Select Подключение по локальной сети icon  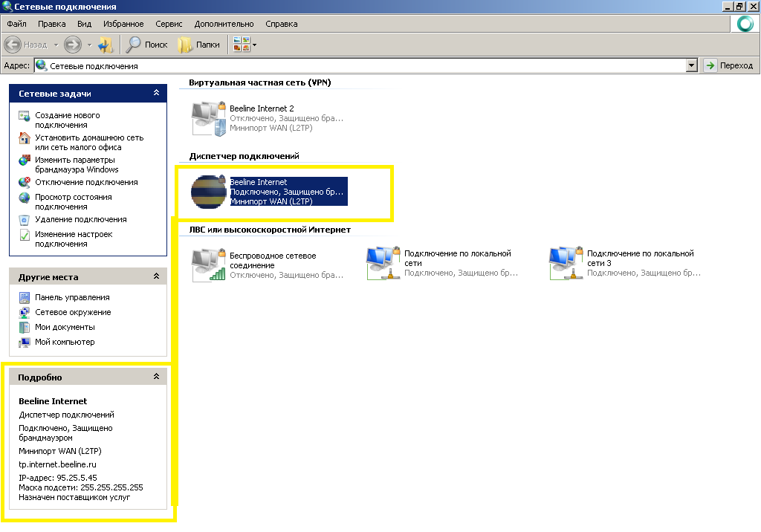(383, 262)
